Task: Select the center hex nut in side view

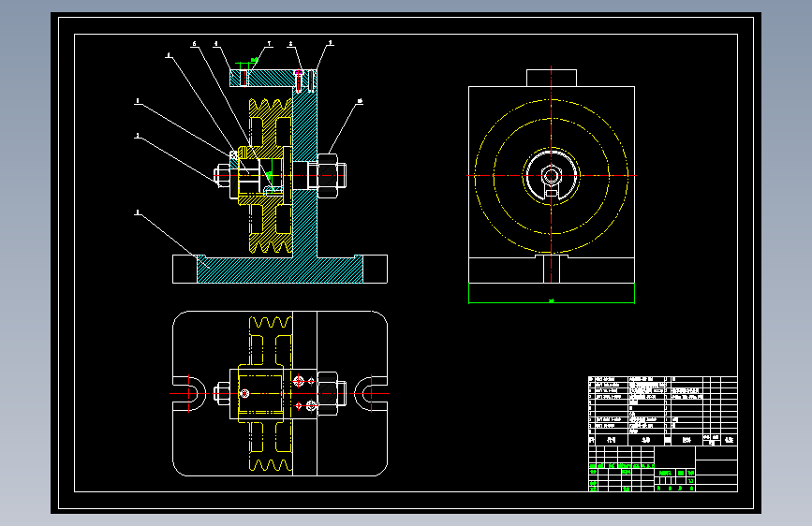Action: (x=552, y=176)
